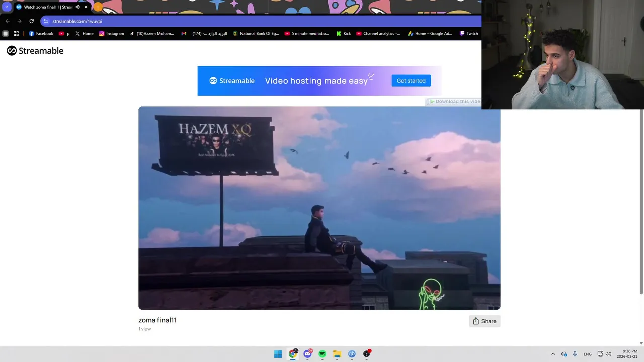Expand the tab search dropdown

(7, 7)
